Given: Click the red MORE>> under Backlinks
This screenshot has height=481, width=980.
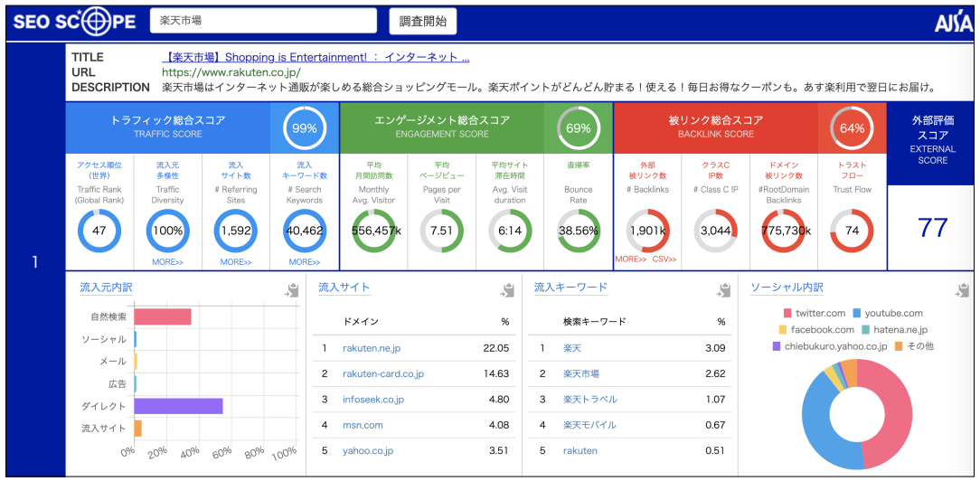Looking at the screenshot, I should click(x=631, y=259).
